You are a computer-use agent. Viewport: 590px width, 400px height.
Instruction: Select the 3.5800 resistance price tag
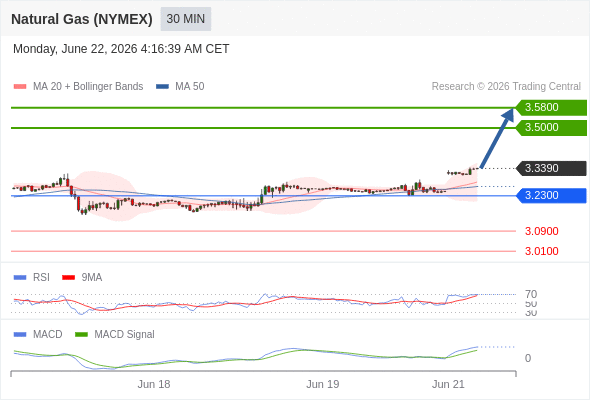pyautogui.click(x=551, y=107)
